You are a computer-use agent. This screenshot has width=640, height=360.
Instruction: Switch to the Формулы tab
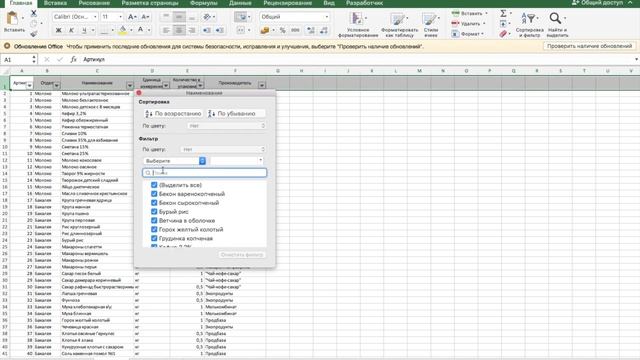204,3
